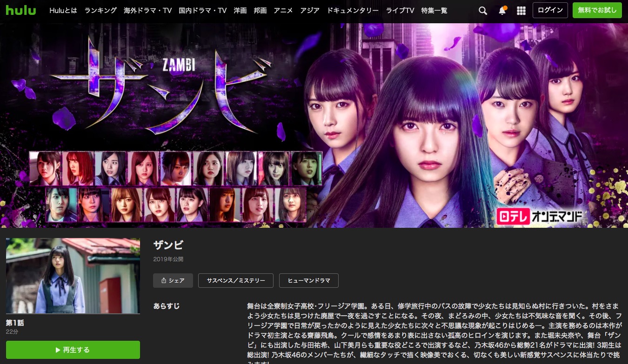Viewport: 628px width, 364px height.
Task: Open 海外ドラマ・TV category
Action: click(148, 10)
